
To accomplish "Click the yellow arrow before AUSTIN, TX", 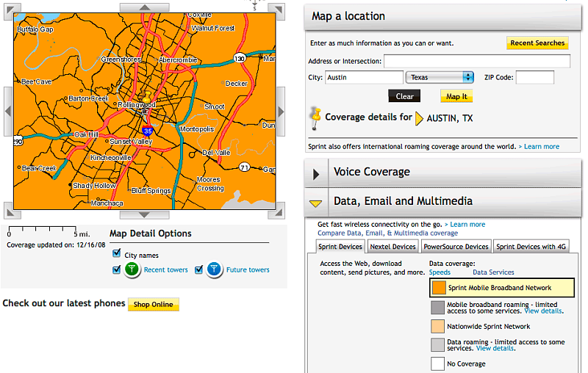I will click(x=419, y=118).
